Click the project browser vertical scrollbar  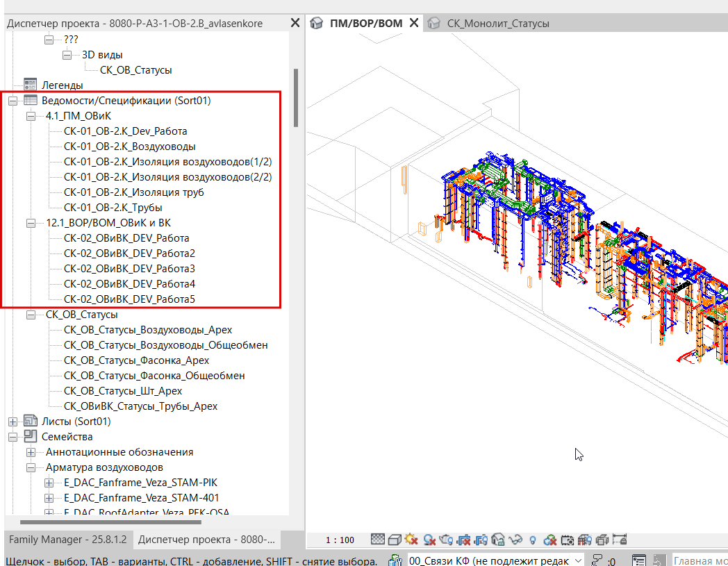click(296, 97)
